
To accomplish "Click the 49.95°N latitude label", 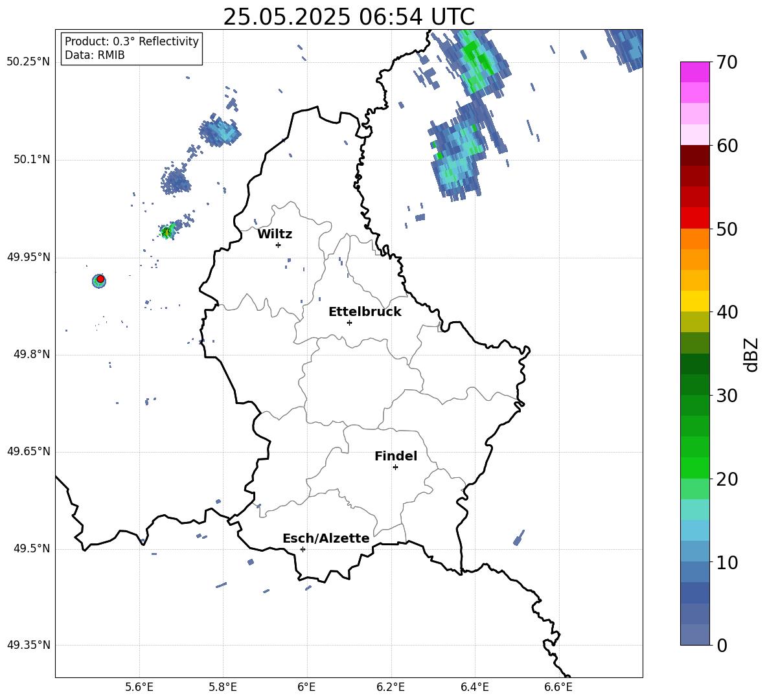I will click(29, 257).
